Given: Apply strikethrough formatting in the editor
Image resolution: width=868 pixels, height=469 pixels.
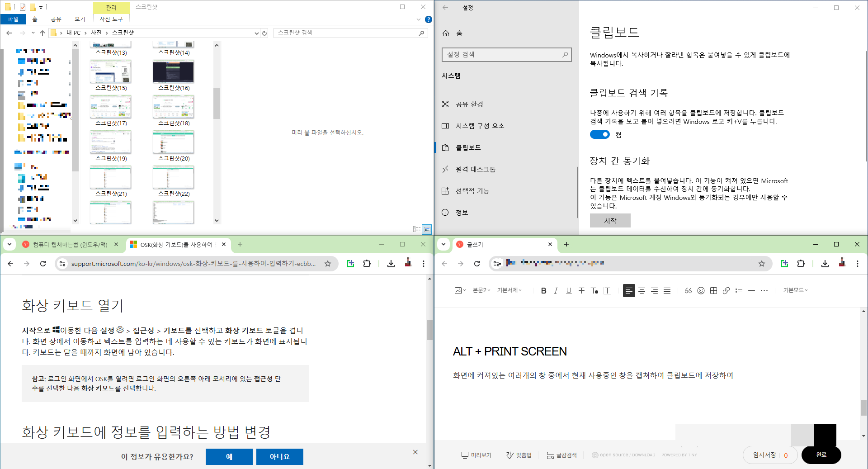Looking at the screenshot, I should (581, 290).
